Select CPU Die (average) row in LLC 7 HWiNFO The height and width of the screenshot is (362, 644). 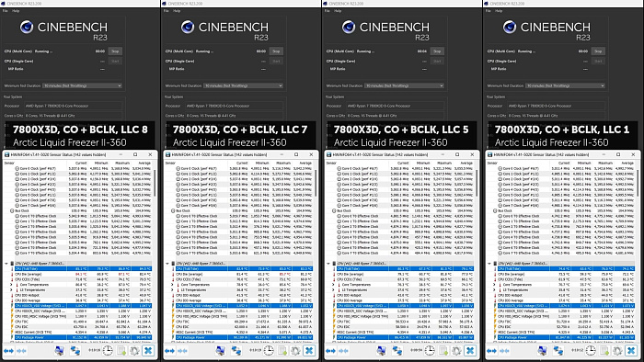pyautogui.click(x=244, y=274)
